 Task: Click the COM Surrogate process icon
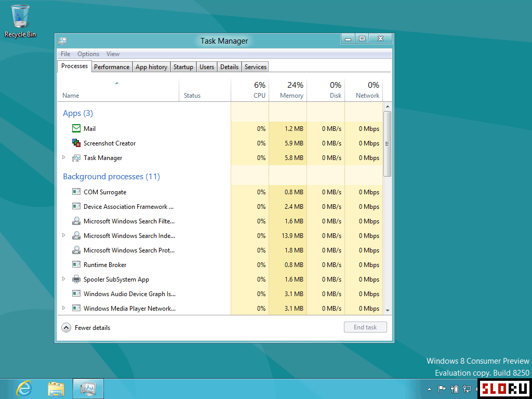[x=76, y=192]
